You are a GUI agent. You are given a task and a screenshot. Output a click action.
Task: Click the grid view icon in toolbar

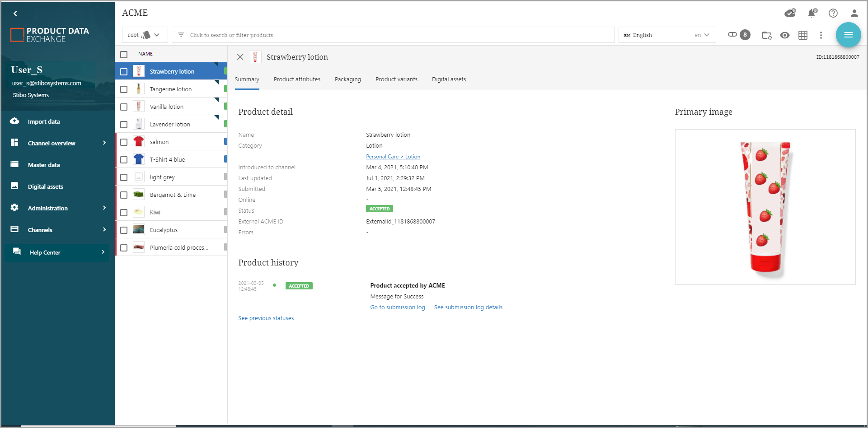click(803, 35)
